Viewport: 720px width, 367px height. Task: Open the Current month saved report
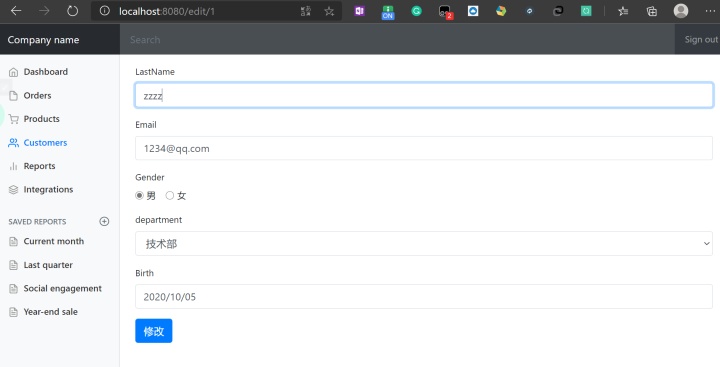pos(54,242)
